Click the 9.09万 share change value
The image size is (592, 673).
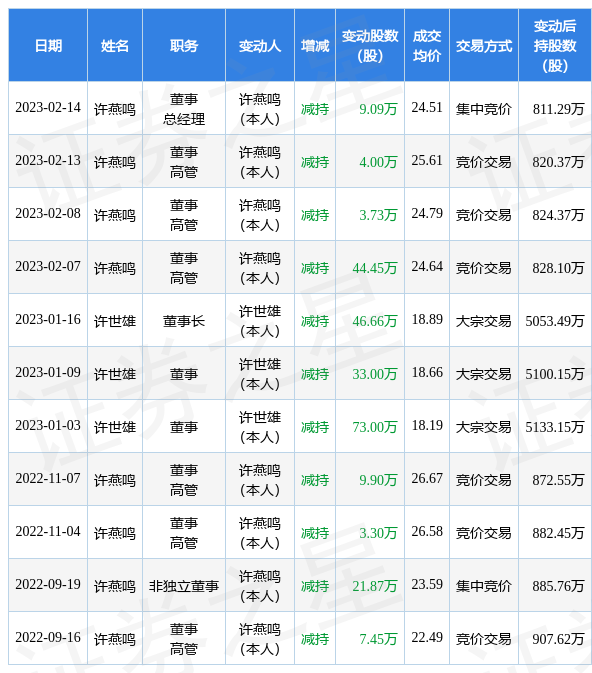(x=378, y=109)
